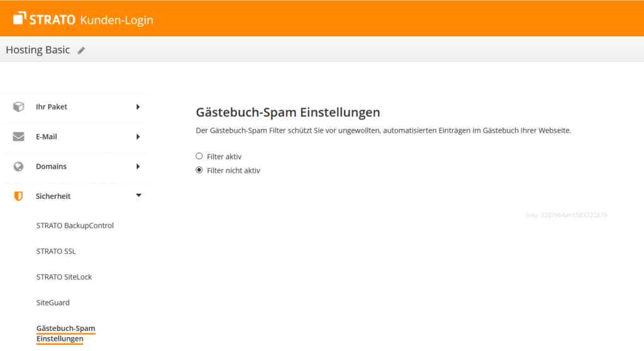Go to STRATO BackupControl

(75, 225)
